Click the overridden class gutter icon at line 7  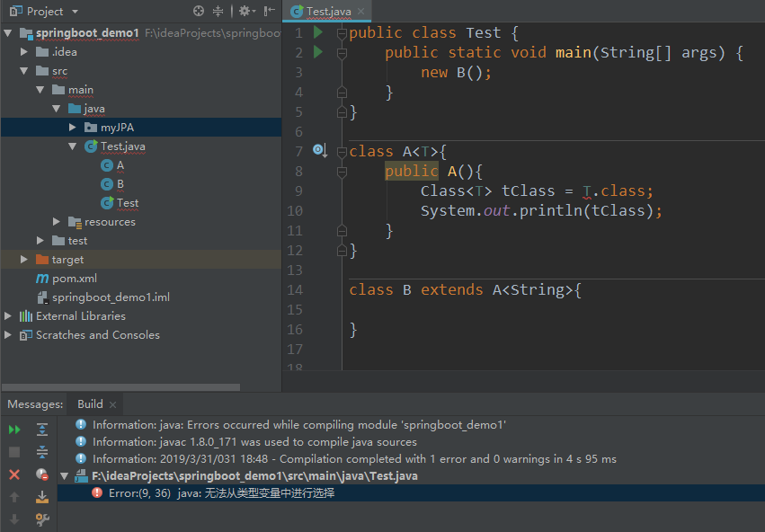point(320,151)
